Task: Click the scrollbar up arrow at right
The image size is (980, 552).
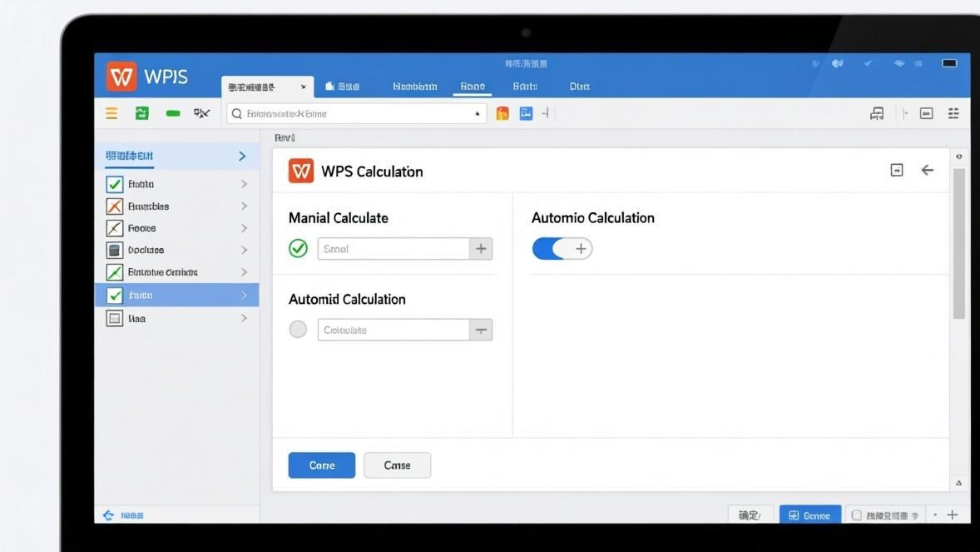Action: (958, 157)
